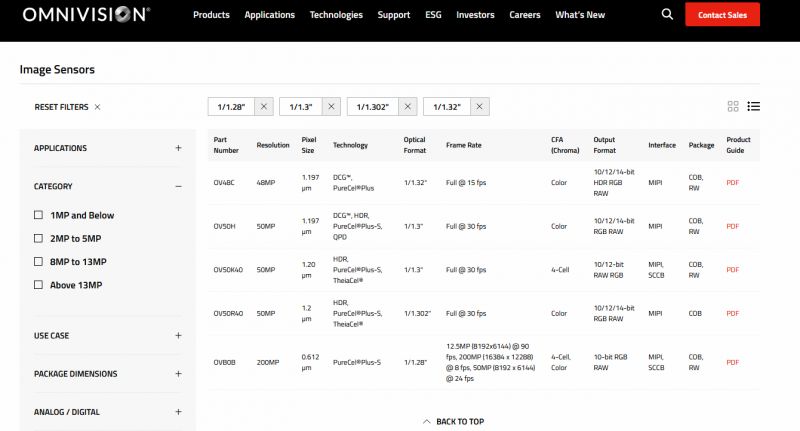Click the CFA (Chroma) column header
Viewport: 800px width, 431px height.
pos(565,145)
